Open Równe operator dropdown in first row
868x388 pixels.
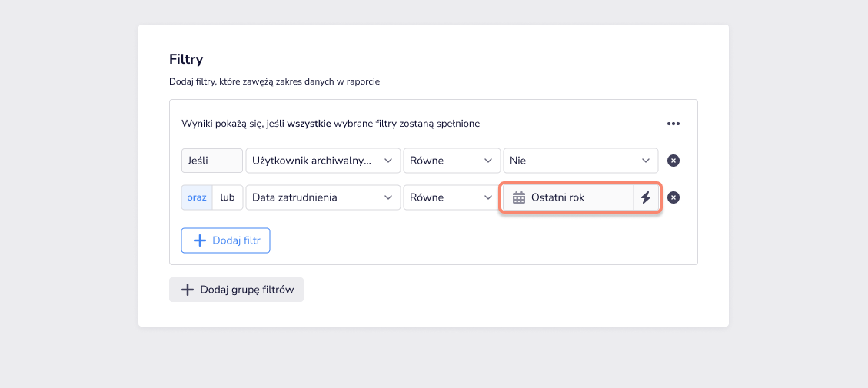point(452,161)
